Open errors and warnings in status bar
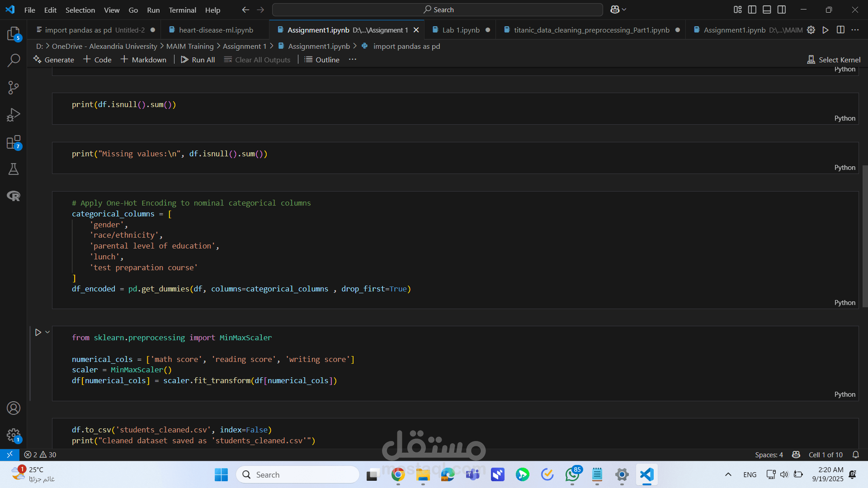 pos(40,455)
